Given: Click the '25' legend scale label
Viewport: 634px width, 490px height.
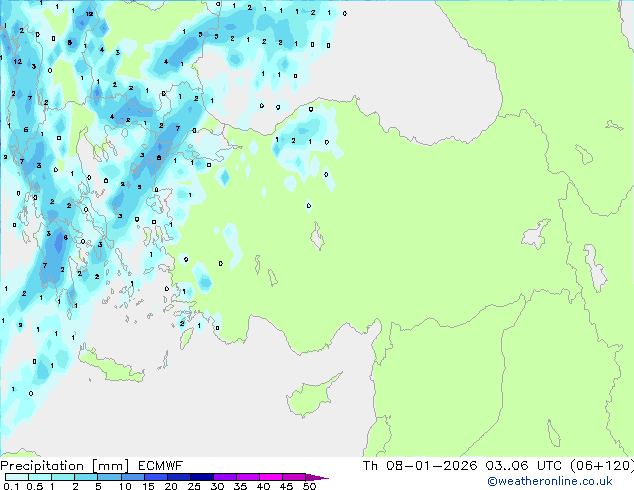Looking at the screenshot, I should point(194,486).
